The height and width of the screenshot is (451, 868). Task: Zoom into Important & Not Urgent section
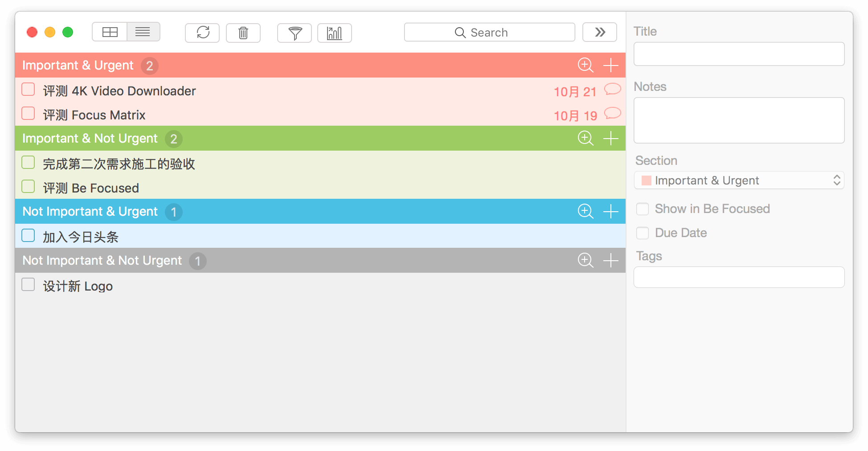585,138
